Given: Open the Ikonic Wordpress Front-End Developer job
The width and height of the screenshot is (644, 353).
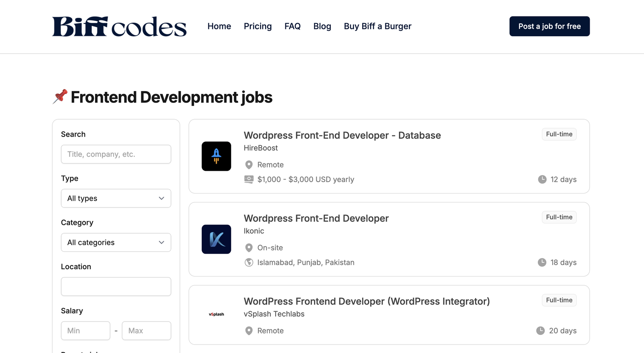Looking at the screenshot, I should coord(316,218).
